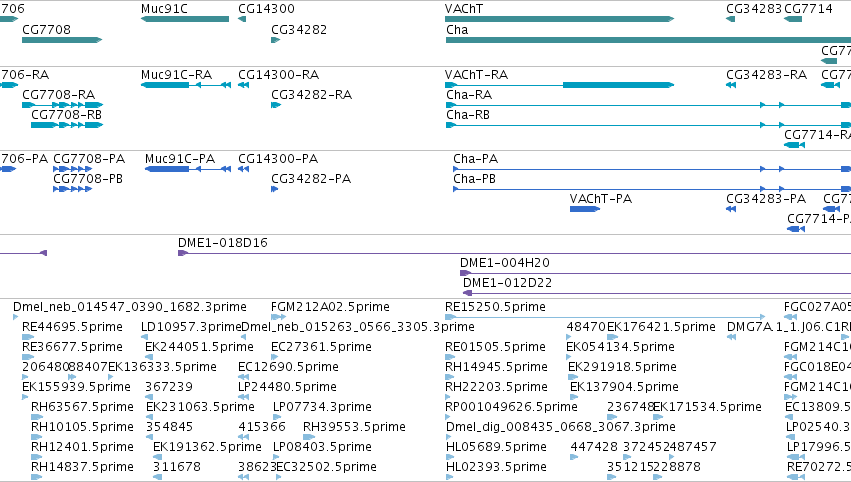Click the Cha-PA protein label

pyautogui.click(x=475, y=158)
